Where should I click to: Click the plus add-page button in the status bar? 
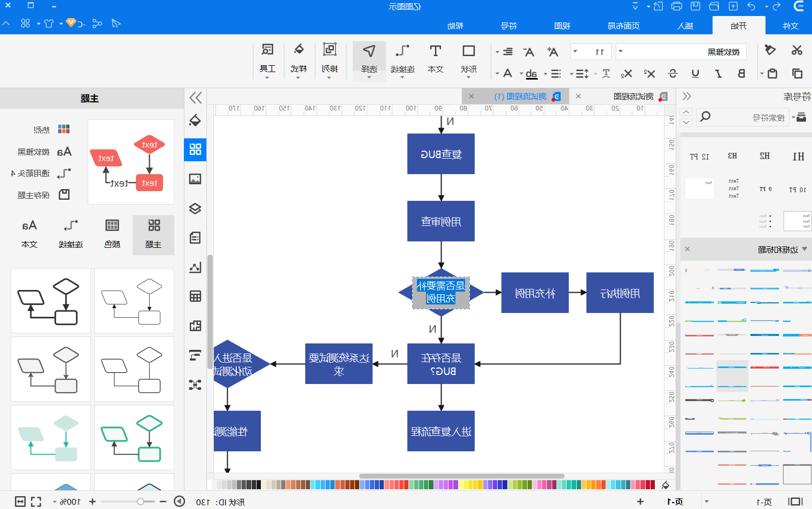[640, 502]
